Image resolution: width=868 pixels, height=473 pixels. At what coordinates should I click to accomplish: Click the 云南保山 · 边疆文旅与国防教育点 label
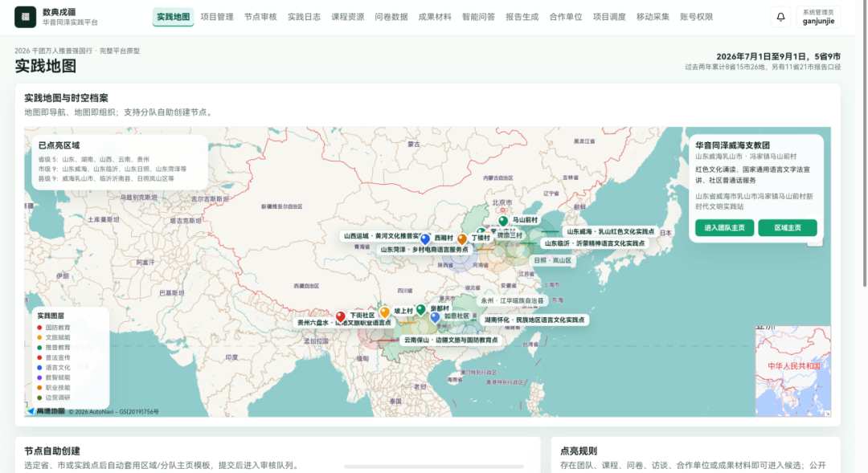point(451,340)
